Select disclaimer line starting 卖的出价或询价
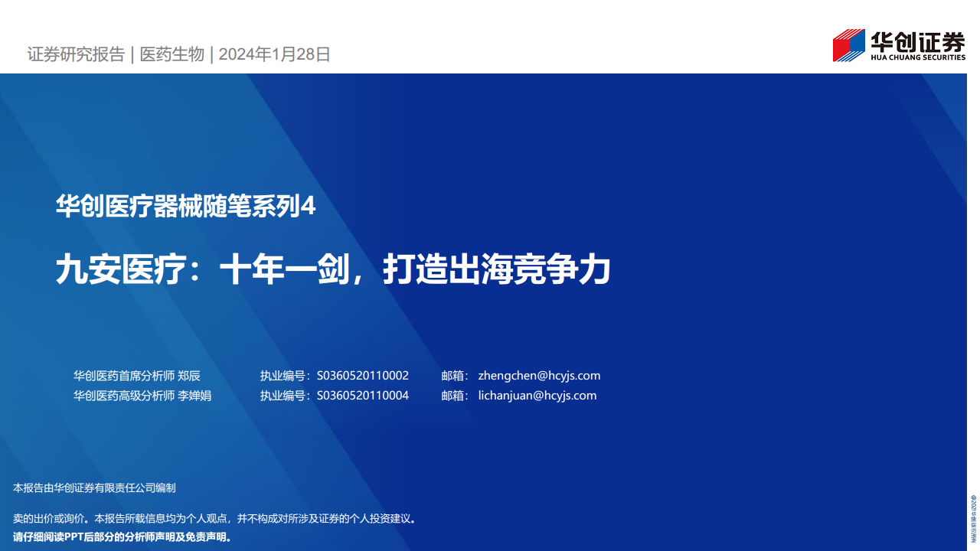The width and height of the screenshot is (980, 551). pyautogui.click(x=215, y=519)
